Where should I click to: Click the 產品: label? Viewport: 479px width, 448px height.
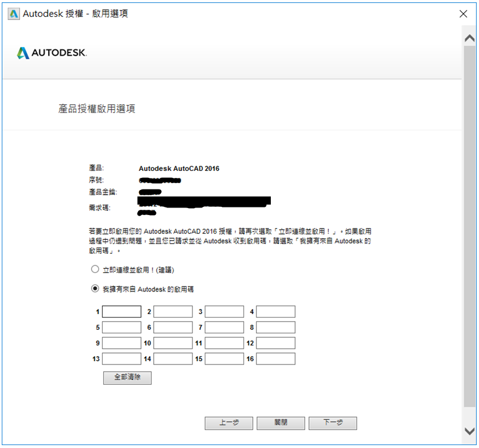tap(96, 168)
